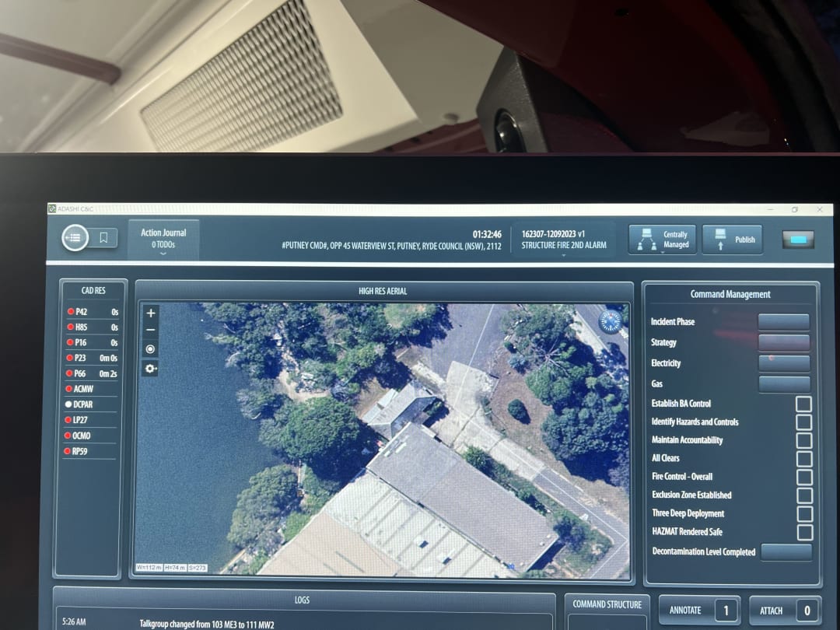Click the ATTACH count value 0
Image resolution: width=840 pixels, height=630 pixels.
(x=807, y=611)
